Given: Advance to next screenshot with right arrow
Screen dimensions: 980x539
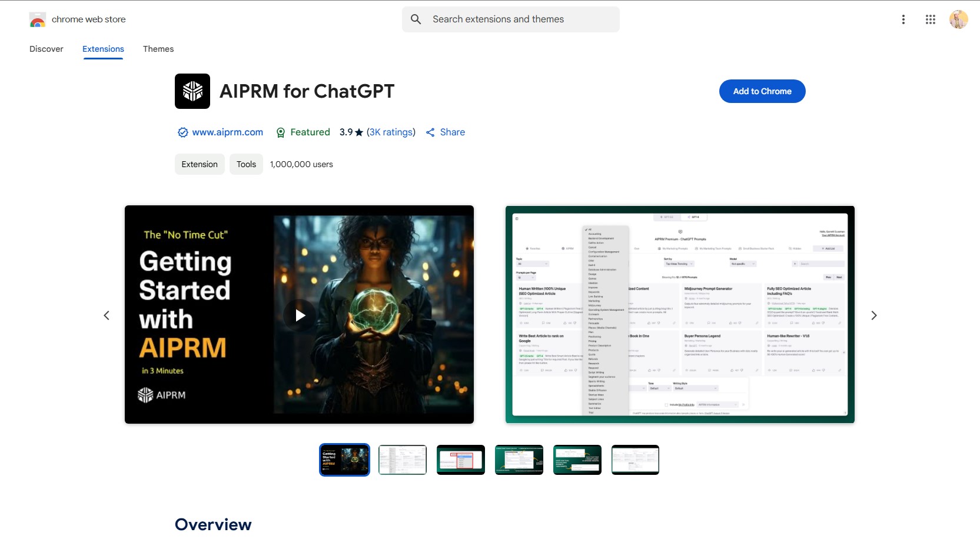Looking at the screenshot, I should coord(873,315).
